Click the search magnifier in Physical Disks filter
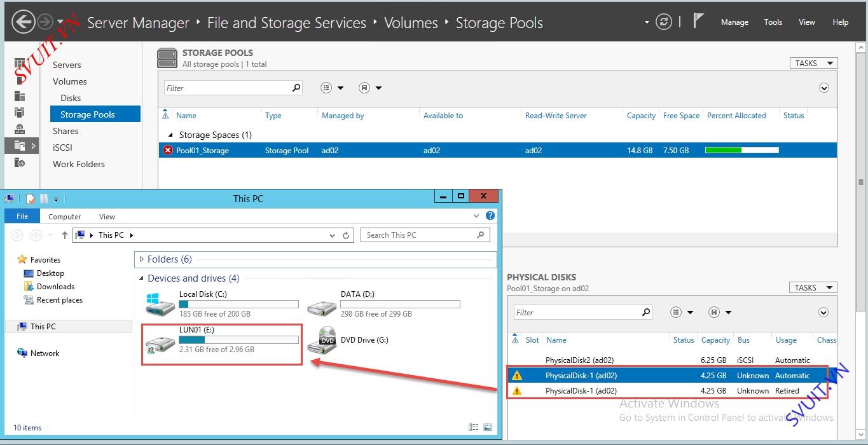This screenshot has height=445, width=868. coord(646,312)
